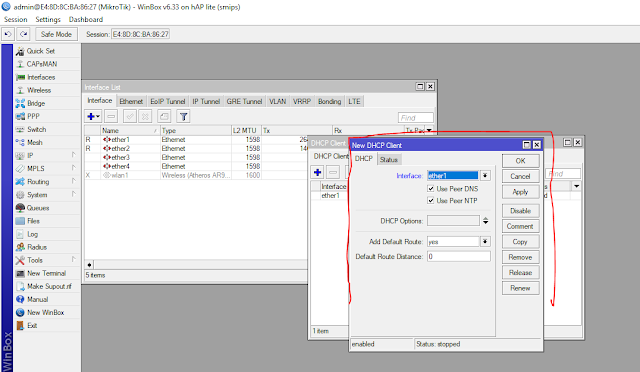Open the Interface dropdown in DHCP Client
Screen dimensions: 640x372
[x=485, y=176]
